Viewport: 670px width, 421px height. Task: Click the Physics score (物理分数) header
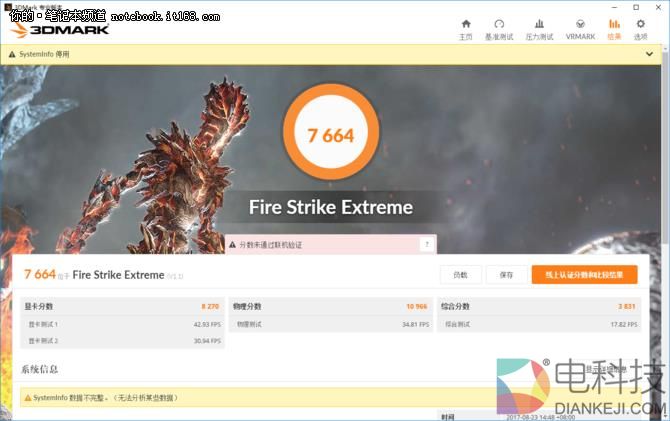coord(247,306)
